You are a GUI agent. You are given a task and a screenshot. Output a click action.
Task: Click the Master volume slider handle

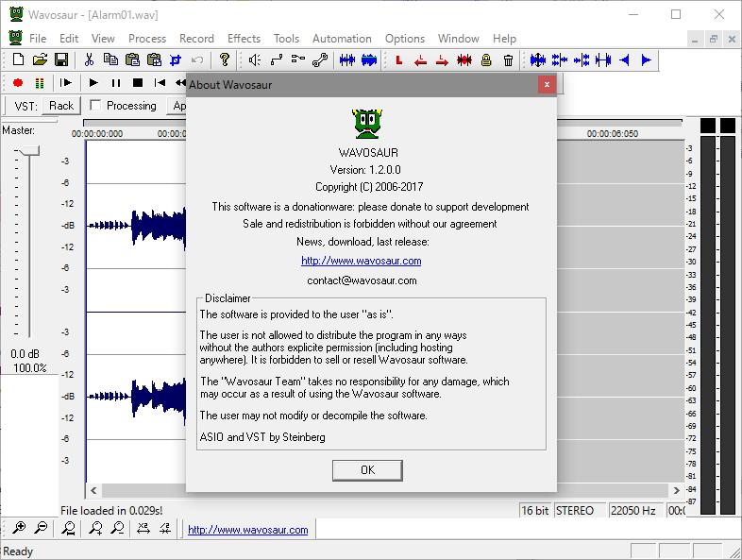click(x=29, y=150)
